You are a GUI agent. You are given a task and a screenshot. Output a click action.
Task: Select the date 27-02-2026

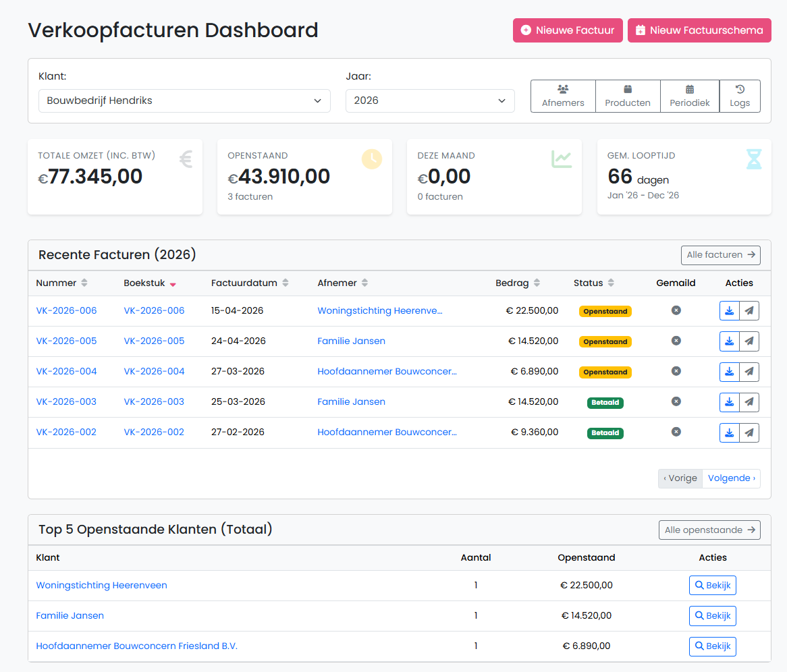[238, 432]
